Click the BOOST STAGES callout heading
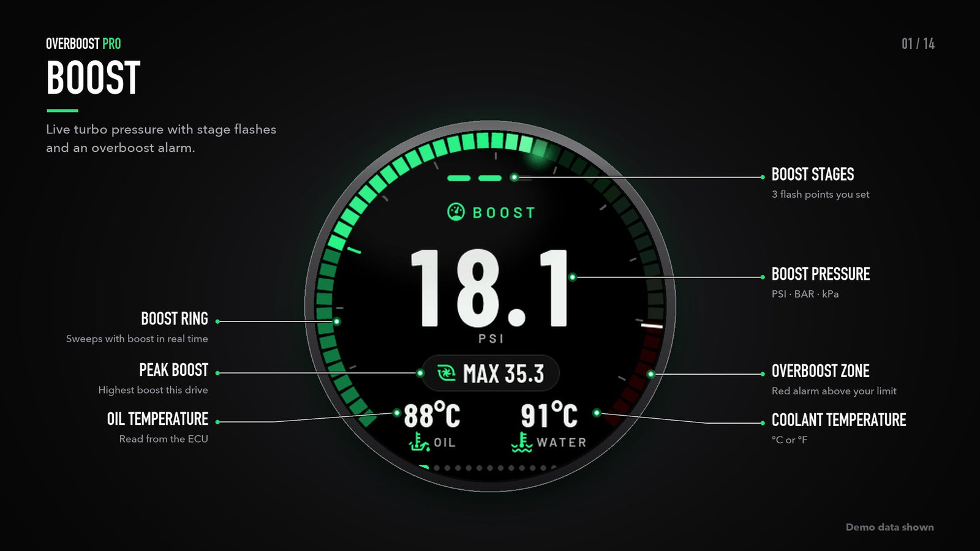This screenshot has height=551, width=980. point(813,174)
